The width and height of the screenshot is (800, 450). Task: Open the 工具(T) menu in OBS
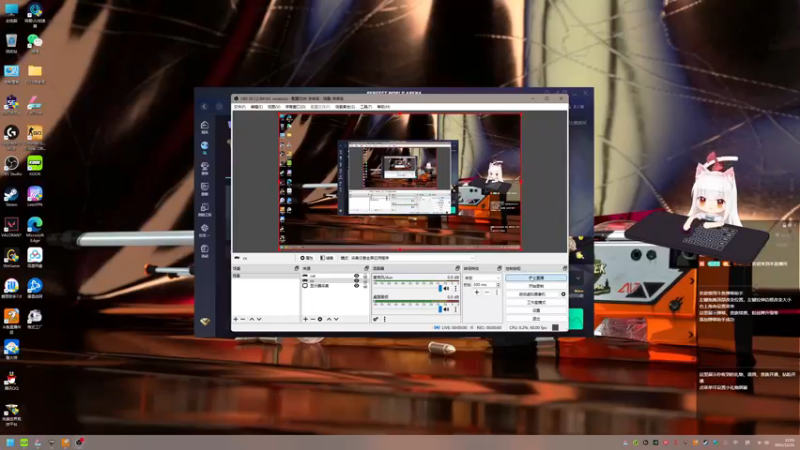pyautogui.click(x=366, y=107)
